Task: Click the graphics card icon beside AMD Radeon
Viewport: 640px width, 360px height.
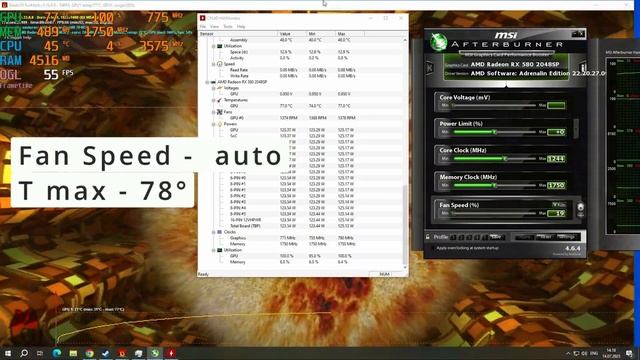Action: 213,82
